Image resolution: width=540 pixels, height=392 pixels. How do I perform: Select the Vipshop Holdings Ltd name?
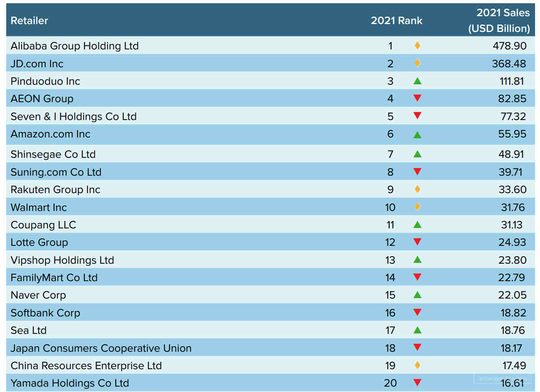(x=62, y=260)
